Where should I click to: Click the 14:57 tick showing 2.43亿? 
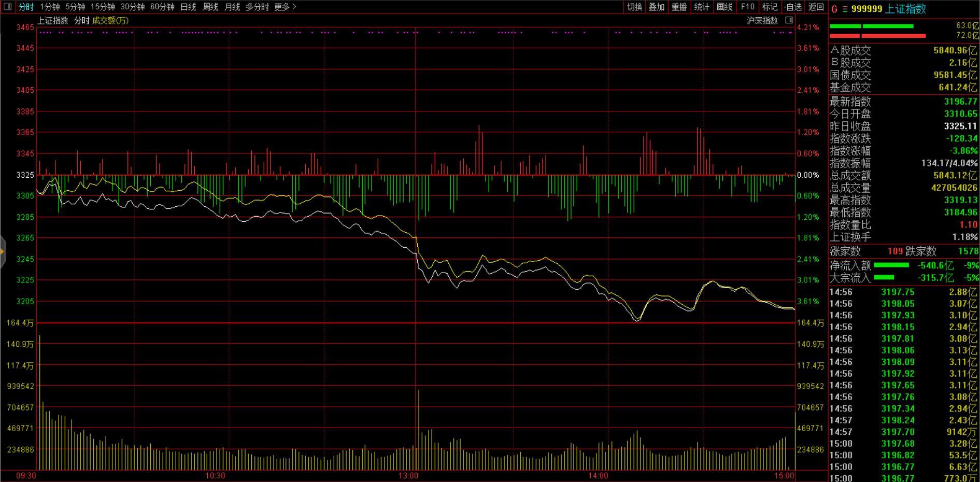pos(904,420)
